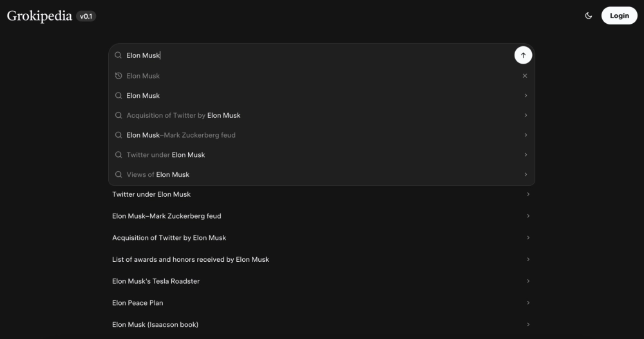The width and height of the screenshot is (644, 339).
Task: Choose 'Acquisition of Twitter by Elon Musk' suggestion
Action: tap(184, 116)
